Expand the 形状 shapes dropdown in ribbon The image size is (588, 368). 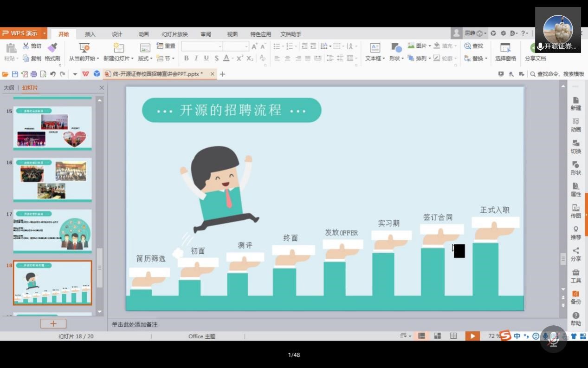click(396, 59)
